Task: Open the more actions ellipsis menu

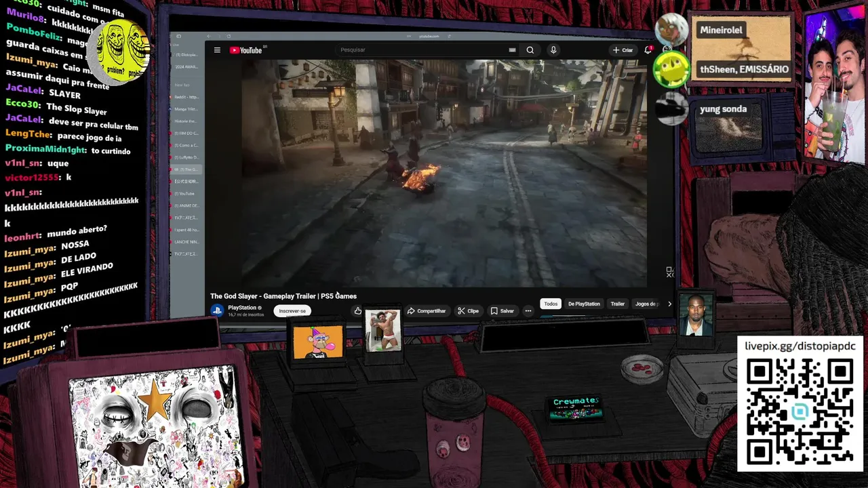Action: [528, 311]
